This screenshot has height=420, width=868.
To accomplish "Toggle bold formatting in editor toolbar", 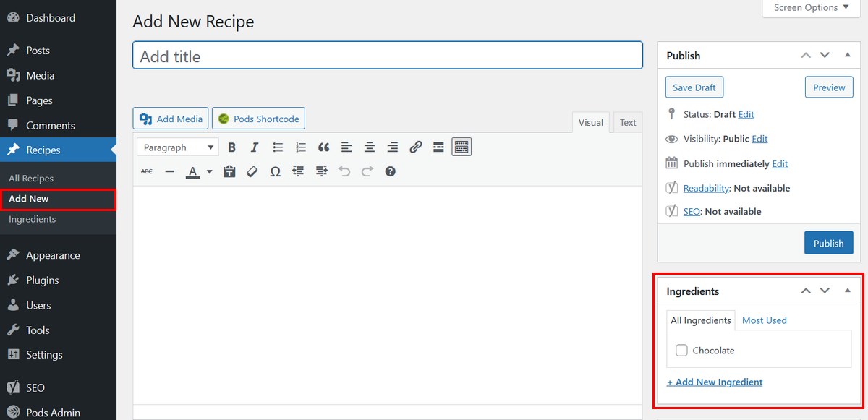I will click(231, 147).
